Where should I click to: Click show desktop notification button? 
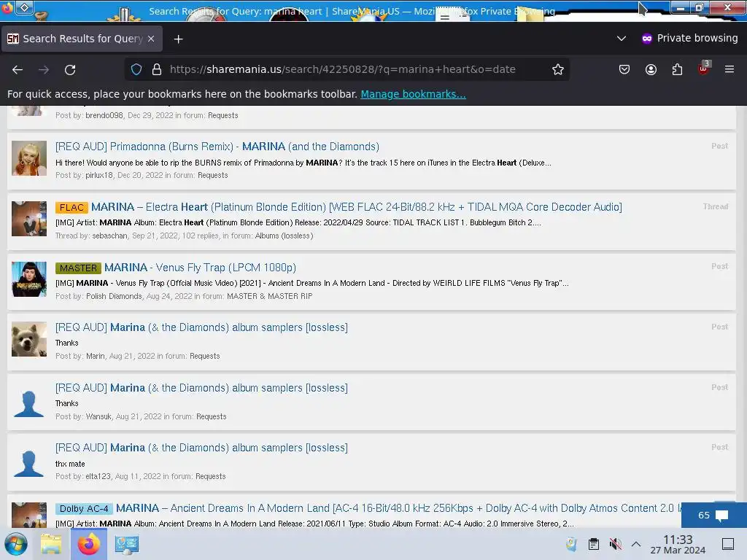click(x=728, y=544)
